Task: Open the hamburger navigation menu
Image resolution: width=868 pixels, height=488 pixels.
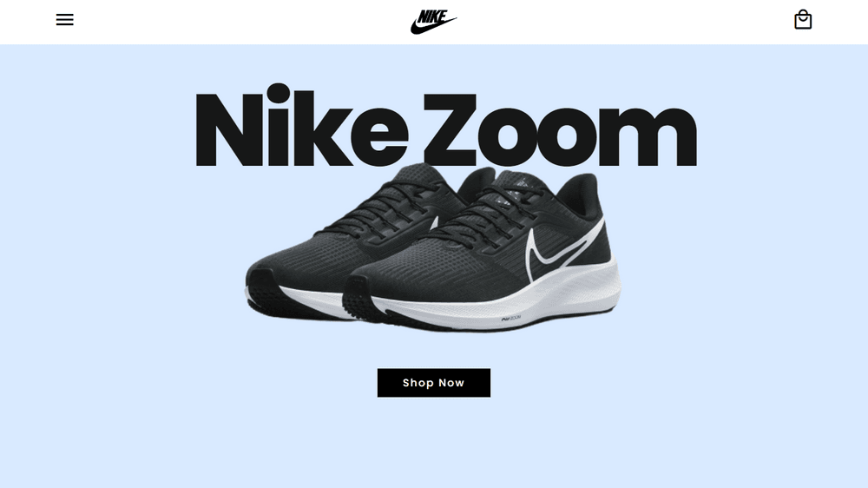Action: pos(65,20)
